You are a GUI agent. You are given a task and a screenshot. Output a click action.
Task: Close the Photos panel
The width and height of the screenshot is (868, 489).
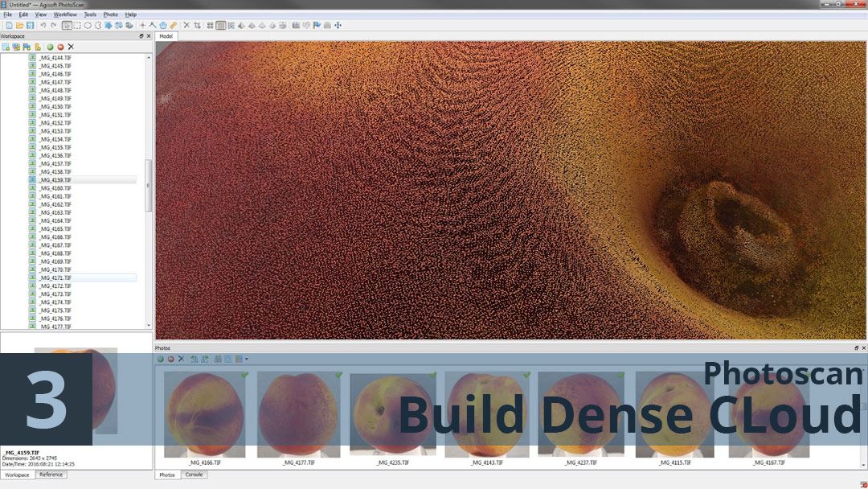(x=863, y=347)
